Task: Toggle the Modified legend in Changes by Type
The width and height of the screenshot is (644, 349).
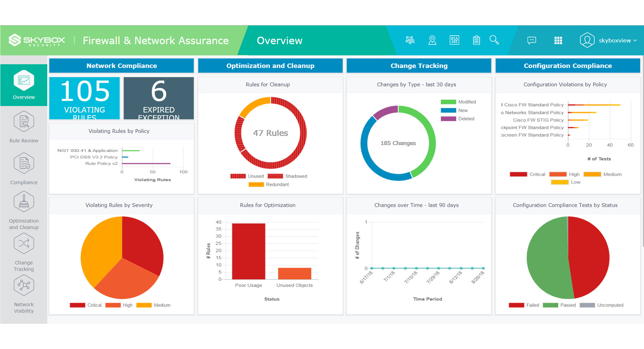Action: pos(459,102)
